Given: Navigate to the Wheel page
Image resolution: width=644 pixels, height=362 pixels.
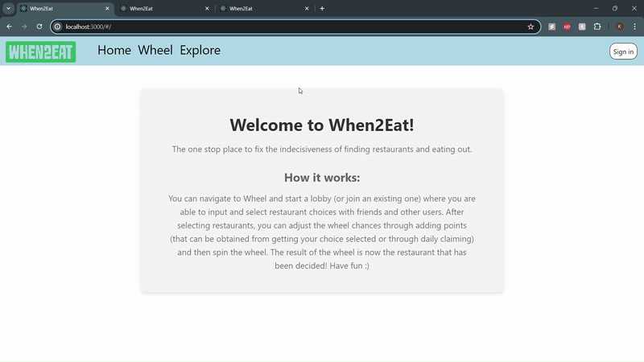Looking at the screenshot, I should click(x=155, y=50).
